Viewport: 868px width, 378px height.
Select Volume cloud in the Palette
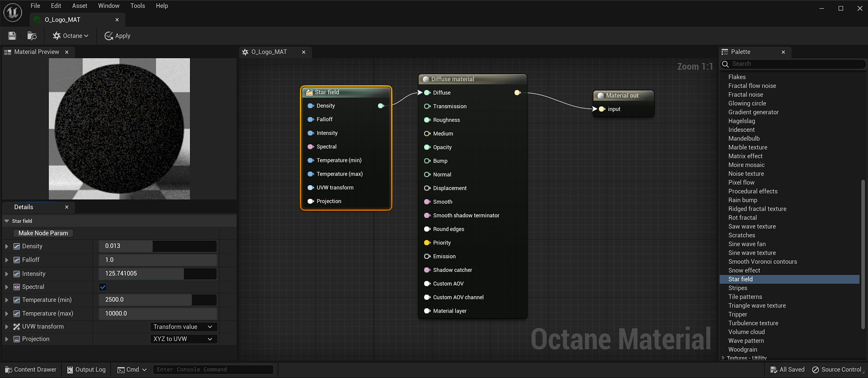point(746,332)
